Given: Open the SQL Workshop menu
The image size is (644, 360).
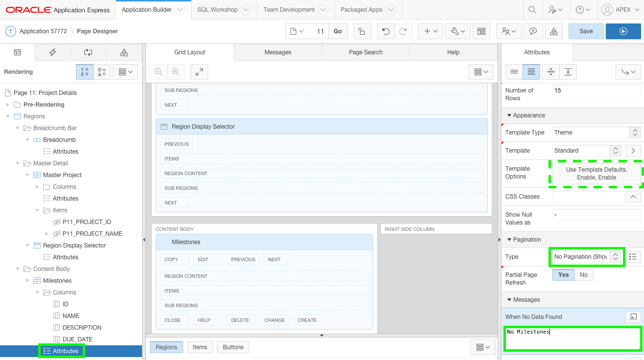Looking at the screenshot, I should pos(217,9).
